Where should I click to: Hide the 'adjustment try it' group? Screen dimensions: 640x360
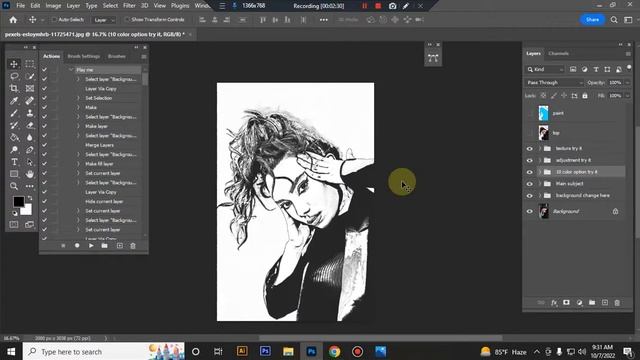tap(529, 160)
